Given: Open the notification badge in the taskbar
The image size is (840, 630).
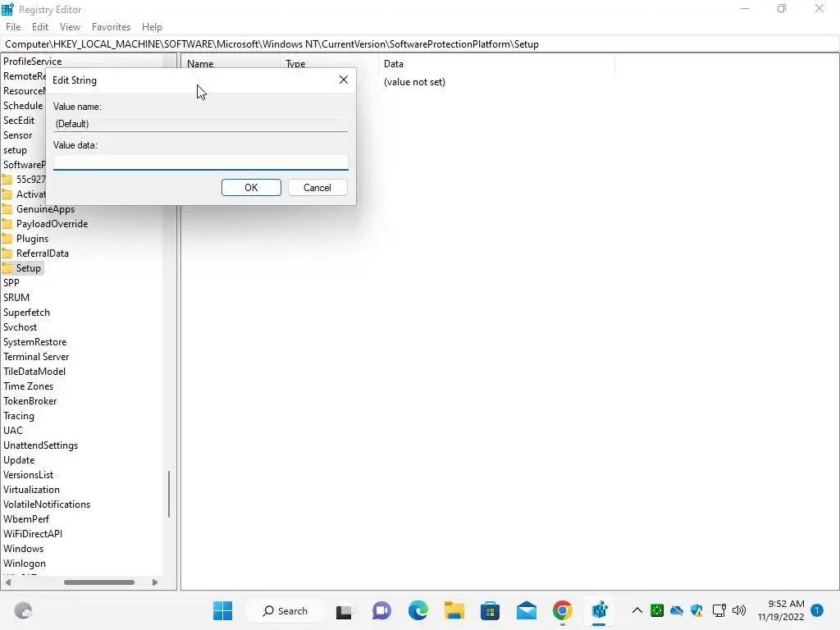Looking at the screenshot, I should pos(817,610).
